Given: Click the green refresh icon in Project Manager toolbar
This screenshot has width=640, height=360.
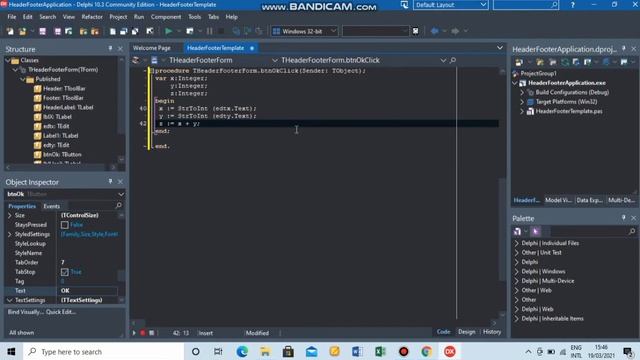Looking at the screenshot, I should 565,62.
